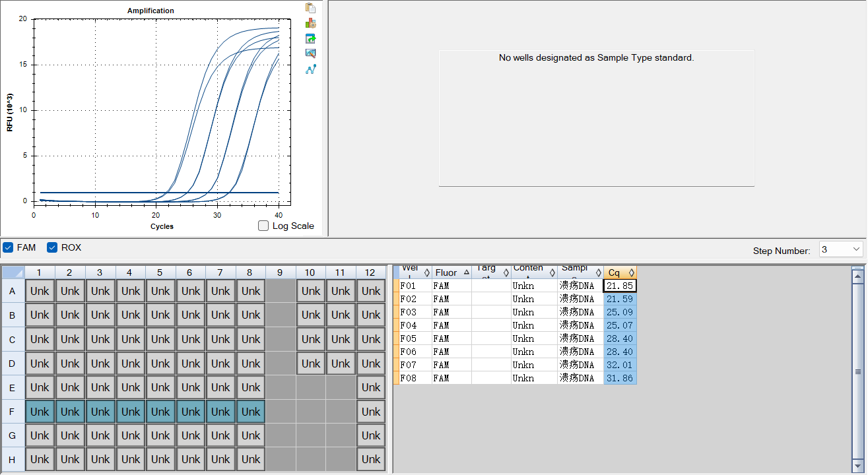Screen dimensions: 868x475
Task: Select plate row F header
Action: click(13, 412)
